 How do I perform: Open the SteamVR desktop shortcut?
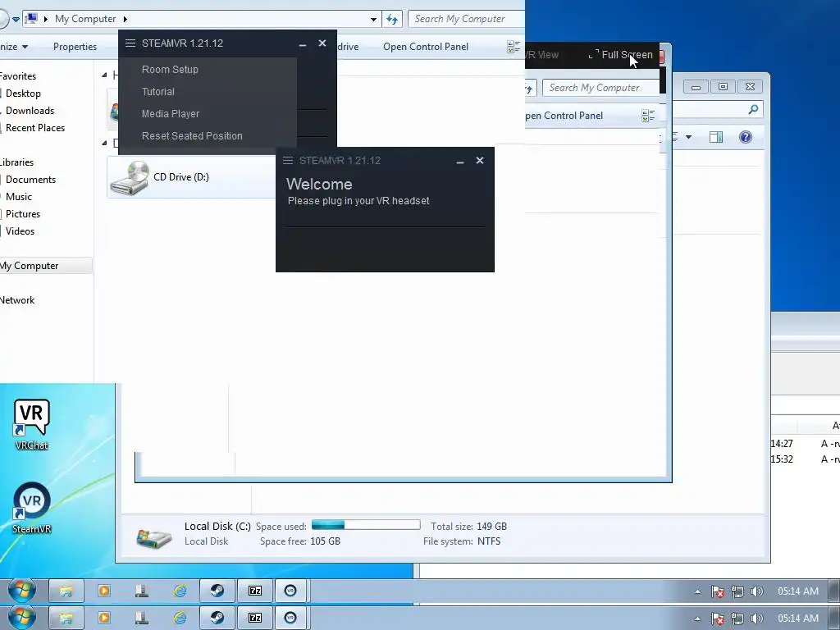pos(32,509)
